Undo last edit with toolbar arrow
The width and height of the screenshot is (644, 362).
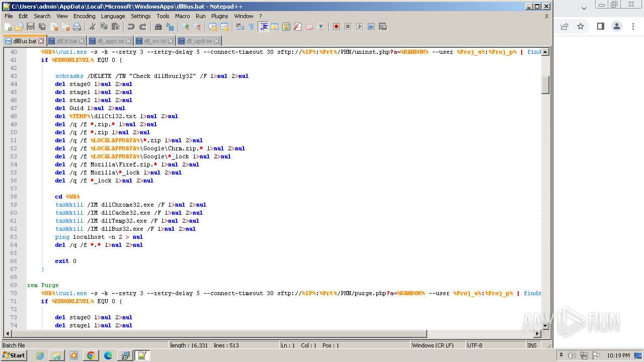click(131, 27)
